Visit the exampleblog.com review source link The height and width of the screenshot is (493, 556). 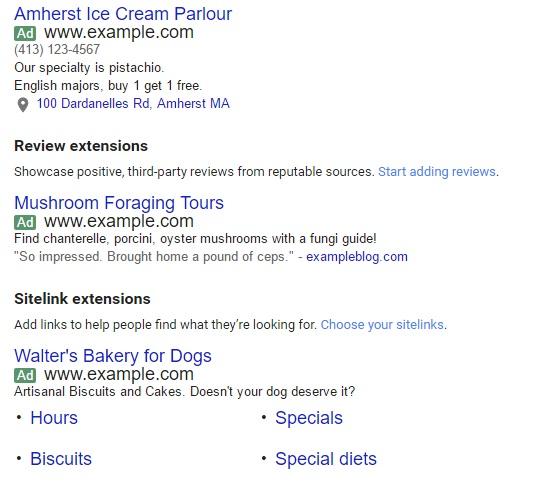tap(357, 256)
